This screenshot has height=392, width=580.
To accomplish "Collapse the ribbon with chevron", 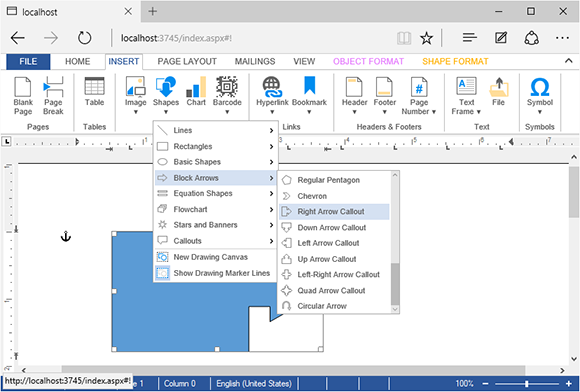I will point(569,61).
